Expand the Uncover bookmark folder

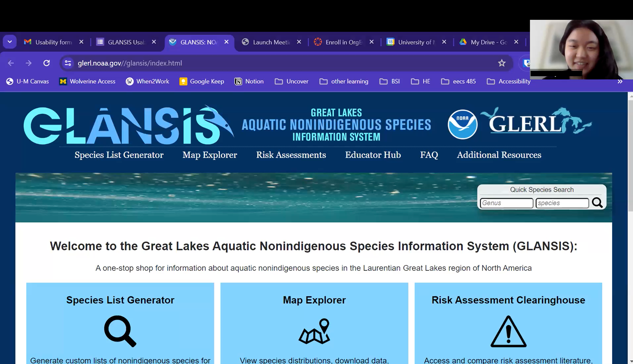tap(292, 81)
